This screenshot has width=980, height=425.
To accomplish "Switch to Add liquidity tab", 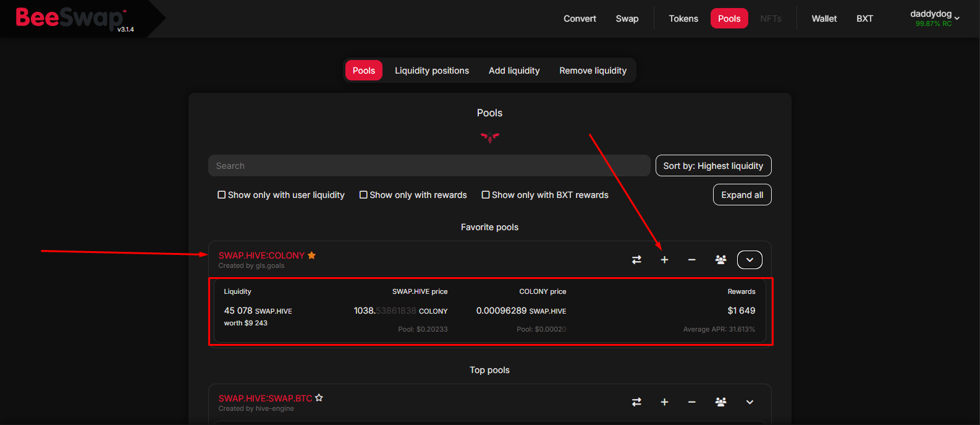I will tap(514, 71).
